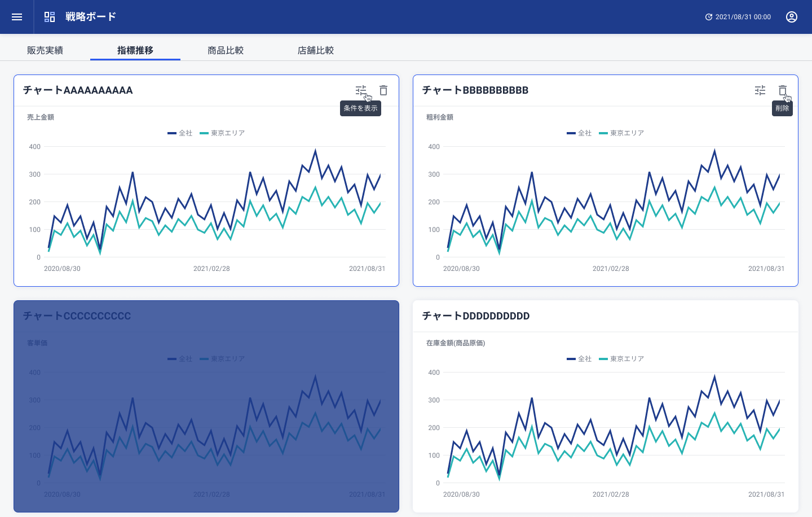Click the trash icon on チャートBBBBBBBBBB
Screen dimensions: 812x517
point(783,90)
